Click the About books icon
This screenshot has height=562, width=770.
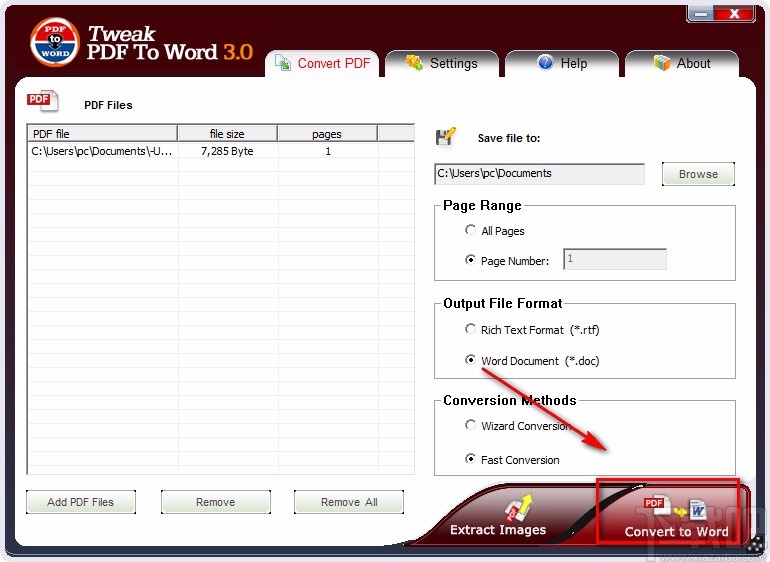point(661,63)
